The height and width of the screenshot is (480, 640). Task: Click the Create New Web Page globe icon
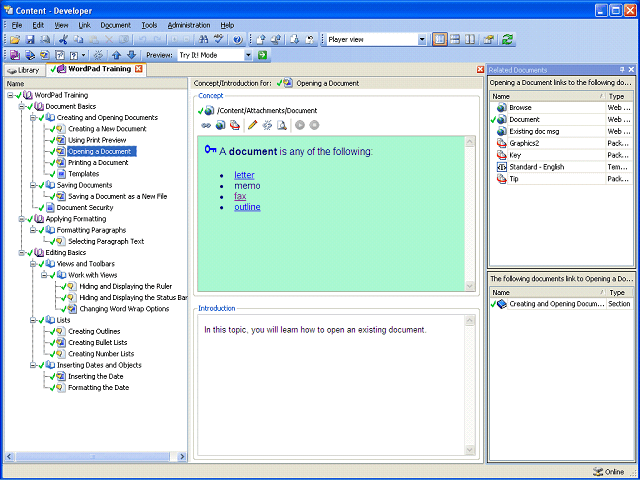220,125
